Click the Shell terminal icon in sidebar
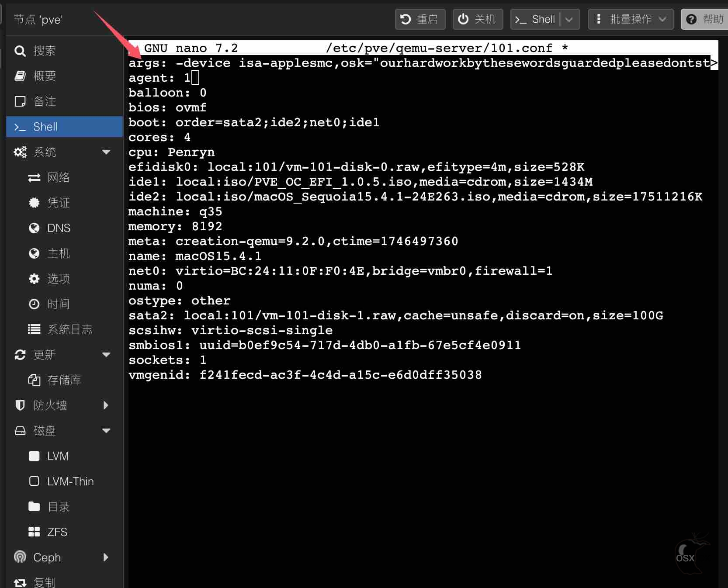The image size is (728, 588). pyautogui.click(x=20, y=127)
